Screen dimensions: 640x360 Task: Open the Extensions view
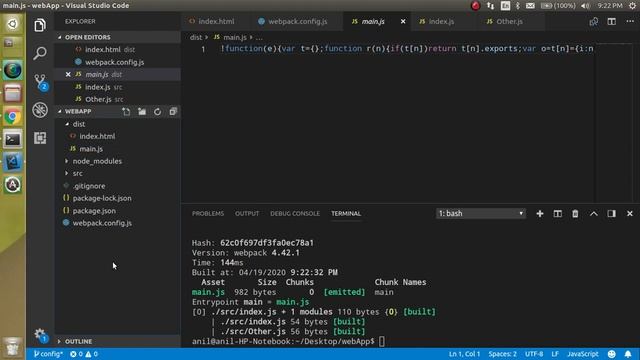point(40,138)
